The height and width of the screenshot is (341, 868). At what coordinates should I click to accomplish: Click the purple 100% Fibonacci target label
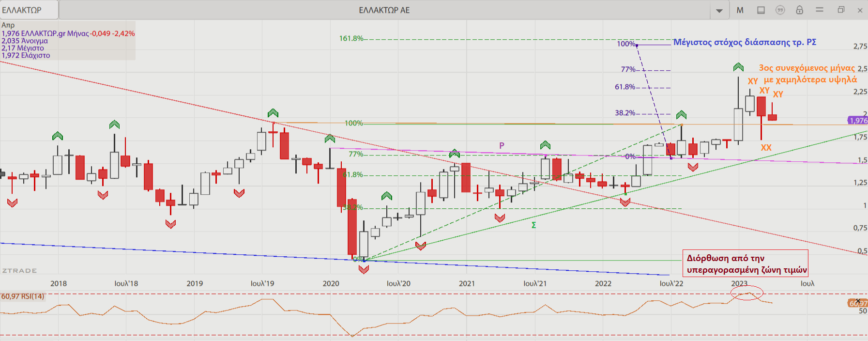626,44
